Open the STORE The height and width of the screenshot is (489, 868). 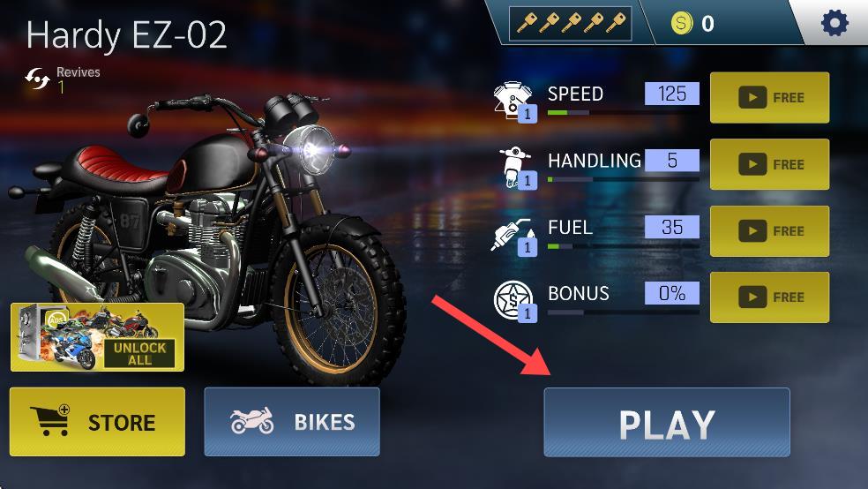(97, 422)
